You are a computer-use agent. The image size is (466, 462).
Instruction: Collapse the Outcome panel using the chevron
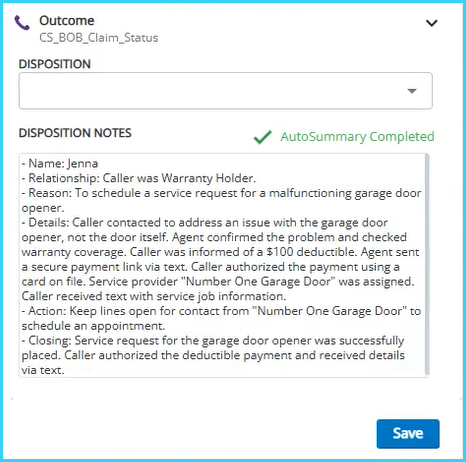tap(432, 23)
